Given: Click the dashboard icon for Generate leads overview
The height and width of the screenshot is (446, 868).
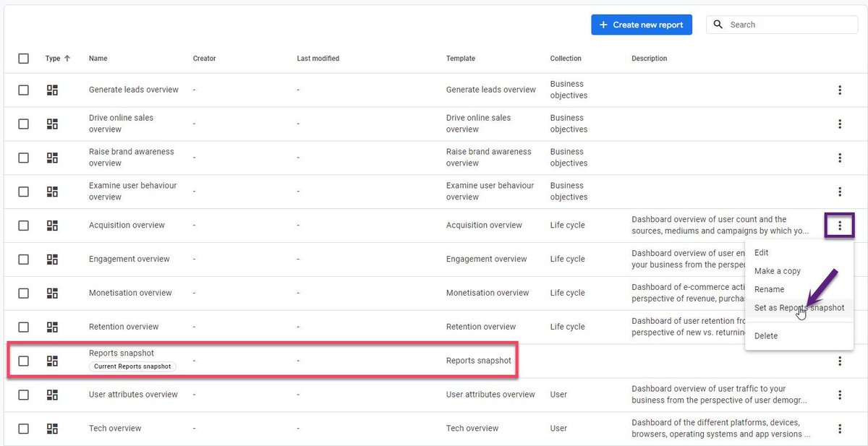Looking at the screenshot, I should coord(52,90).
